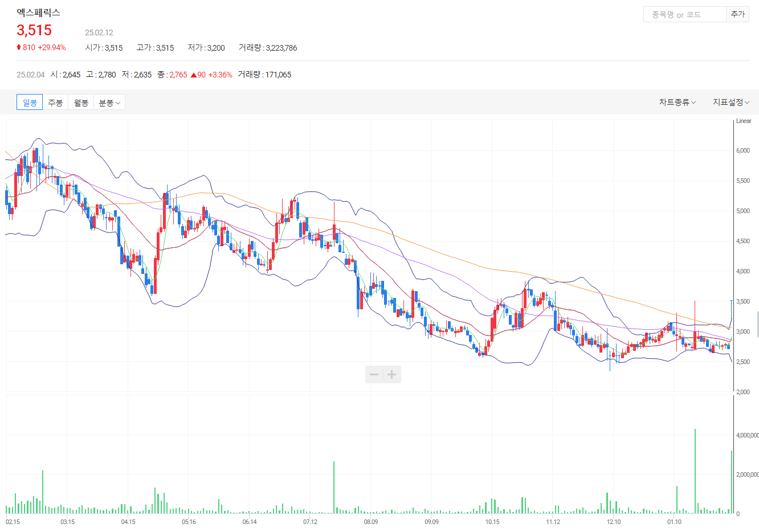Select the 일봉 daily chart tab
The image size is (759, 532).
pos(30,103)
